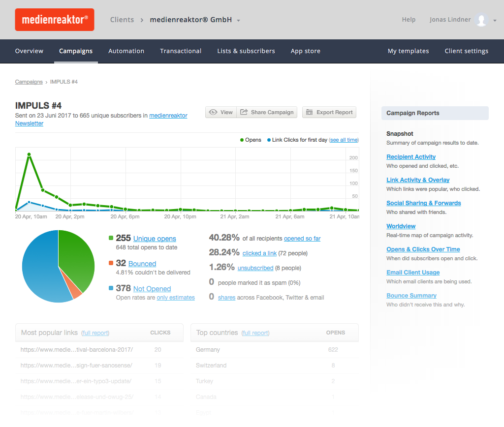Open the Not Opened link

152,289
